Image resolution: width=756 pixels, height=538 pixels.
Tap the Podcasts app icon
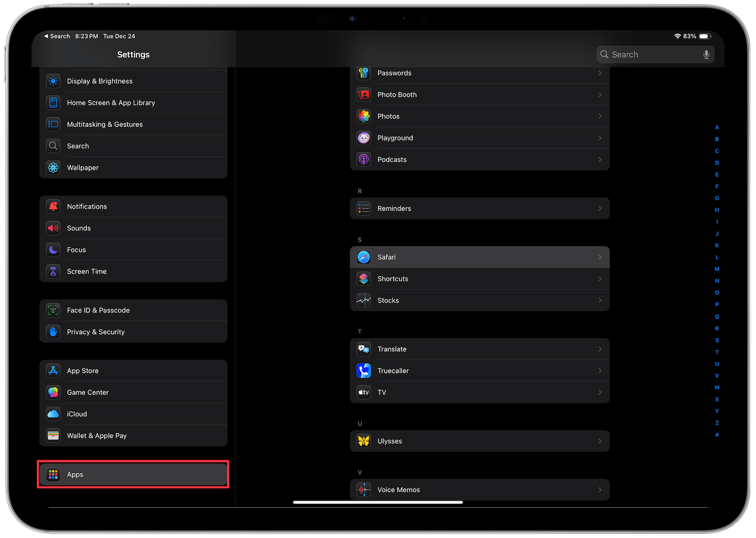363,160
